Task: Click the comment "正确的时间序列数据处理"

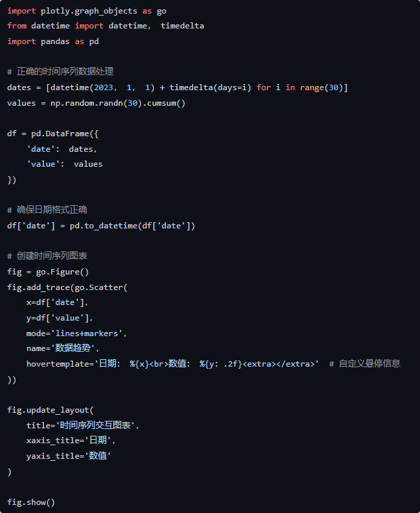Action: pyautogui.click(x=64, y=72)
